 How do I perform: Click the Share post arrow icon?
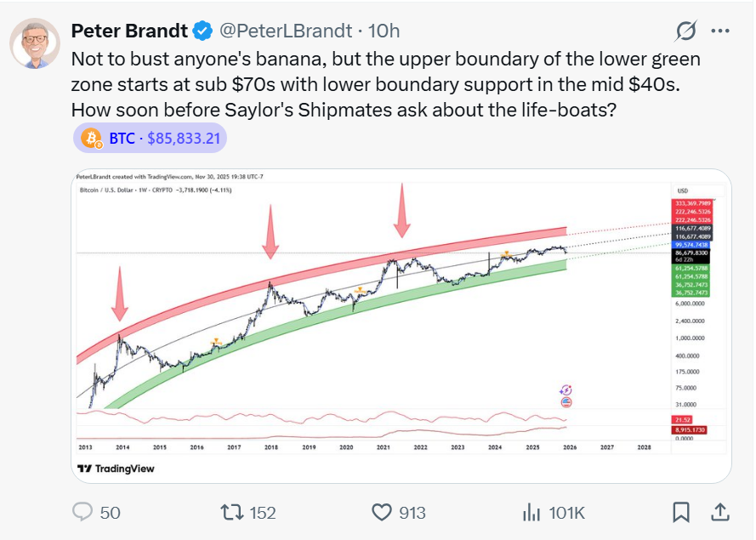tap(719, 512)
